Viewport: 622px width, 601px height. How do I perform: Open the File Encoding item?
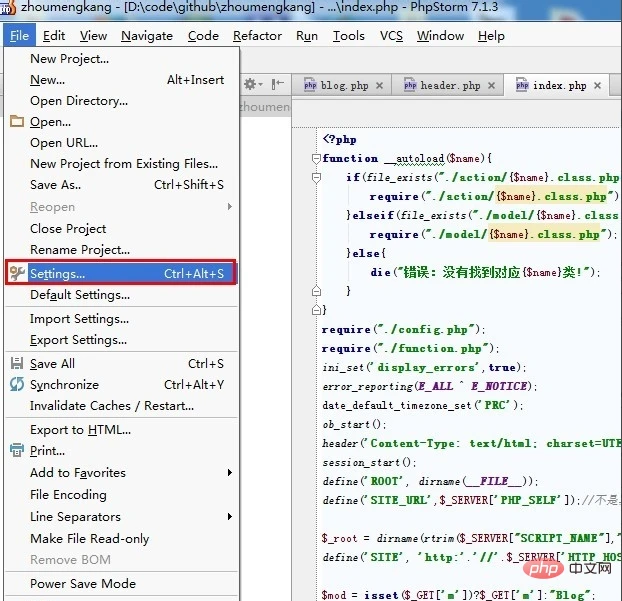[121, 494]
